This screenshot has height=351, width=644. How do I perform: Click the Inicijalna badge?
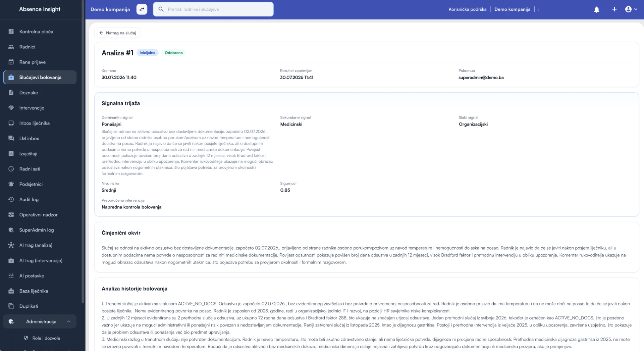point(147,53)
